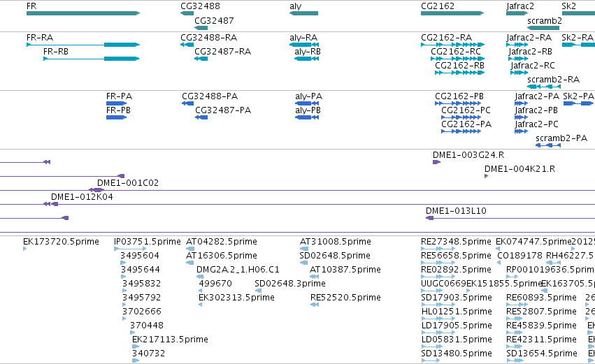Click protein scramb2-PA

pyautogui.click(x=548, y=145)
